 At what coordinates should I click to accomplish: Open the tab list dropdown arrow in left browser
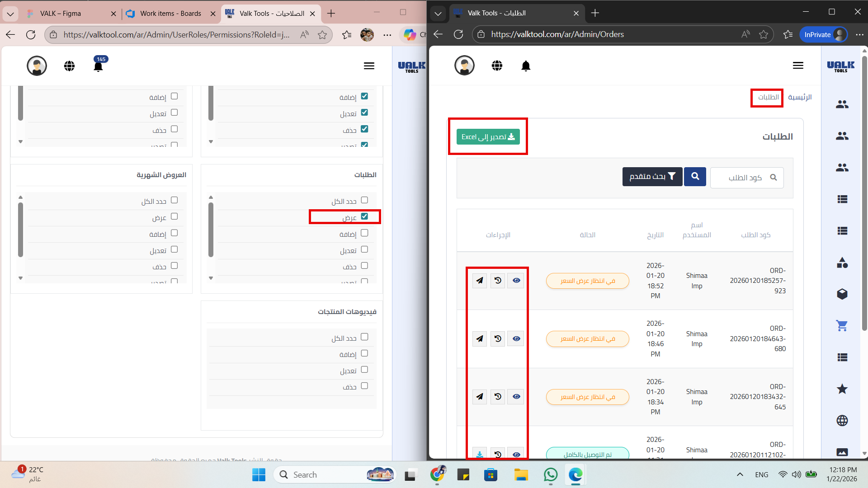10,14
